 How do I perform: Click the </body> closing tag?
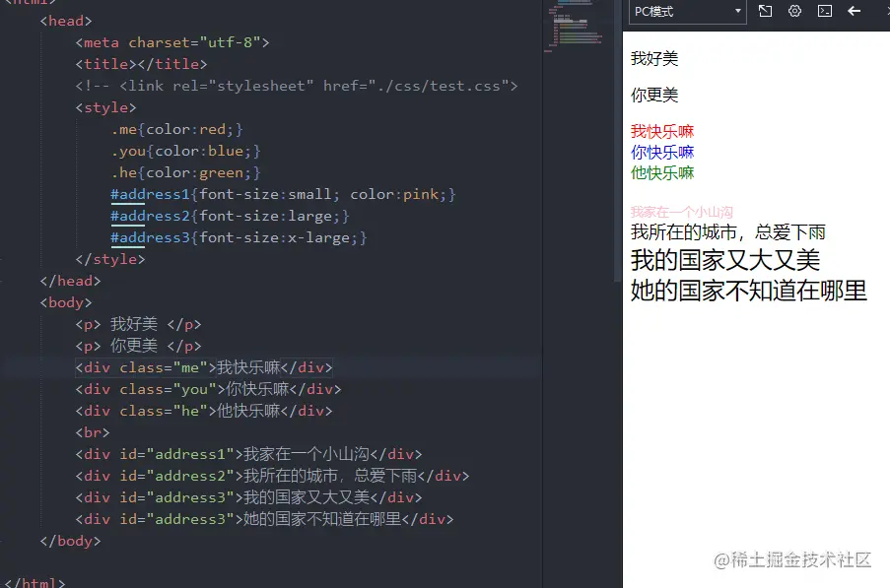pos(70,541)
